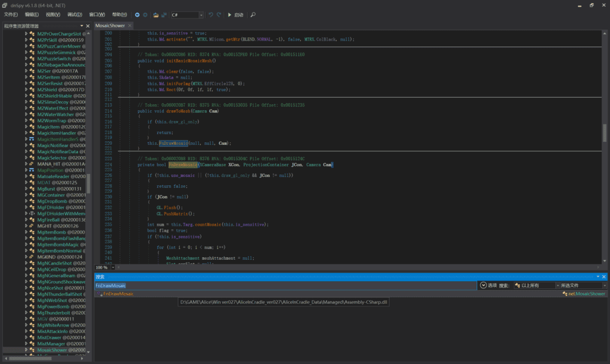
Task: Click initBasicMosaicMesh method name
Action: [x=189, y=61]
